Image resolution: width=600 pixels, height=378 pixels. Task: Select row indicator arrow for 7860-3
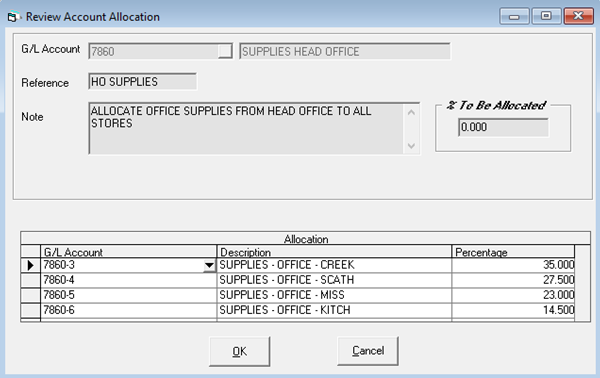pos(31,265)
